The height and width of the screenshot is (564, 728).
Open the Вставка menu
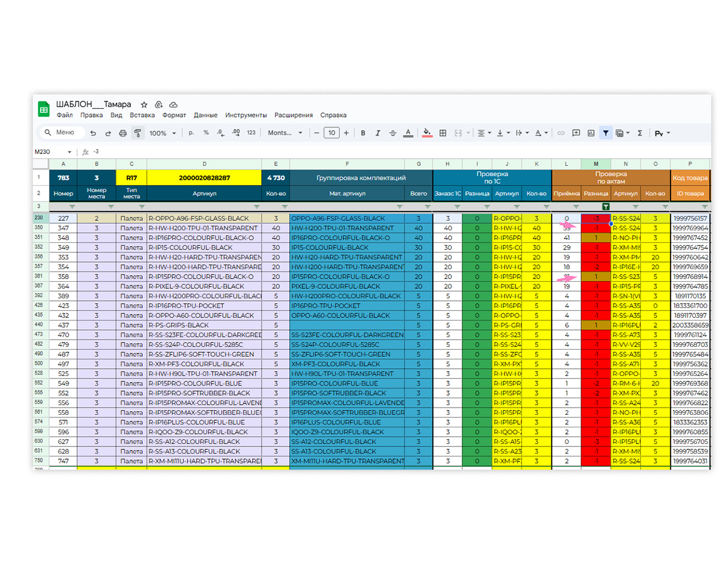142,115
